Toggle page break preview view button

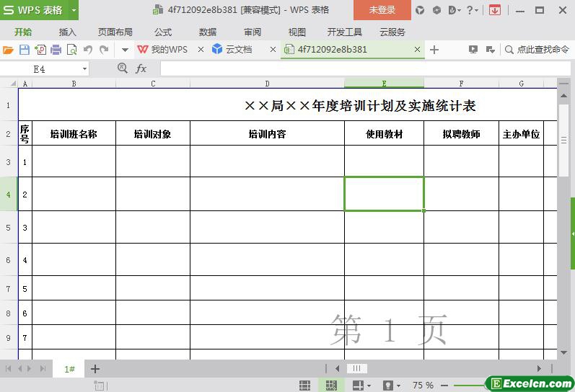(x=331, y=386)
